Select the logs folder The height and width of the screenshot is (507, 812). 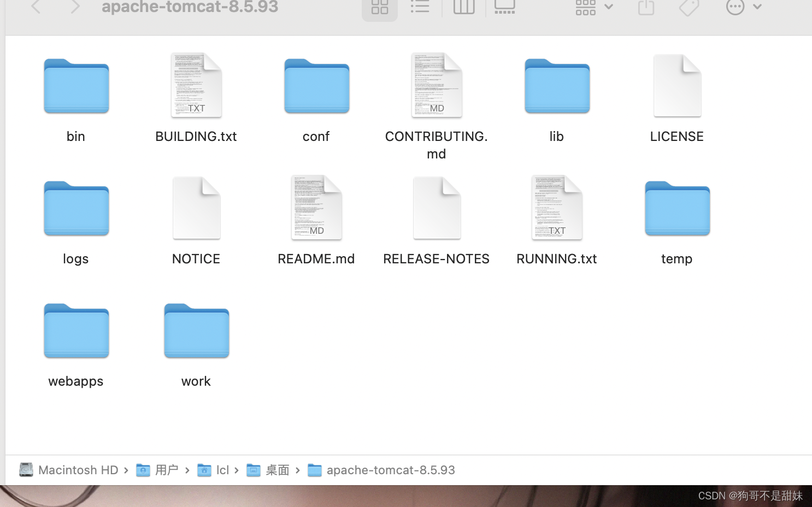77,208
